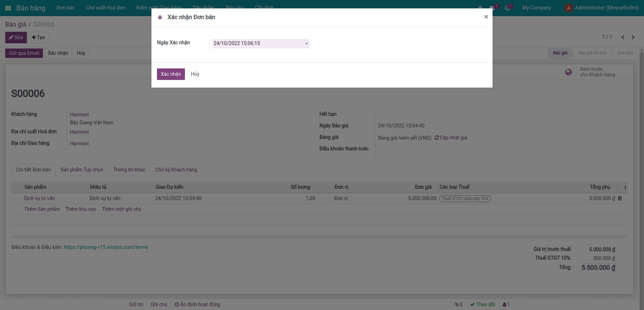This screenshot has height=310, width=644.
Task: Click the bug icon in dialog title
Action: click(x=160, y=17)
